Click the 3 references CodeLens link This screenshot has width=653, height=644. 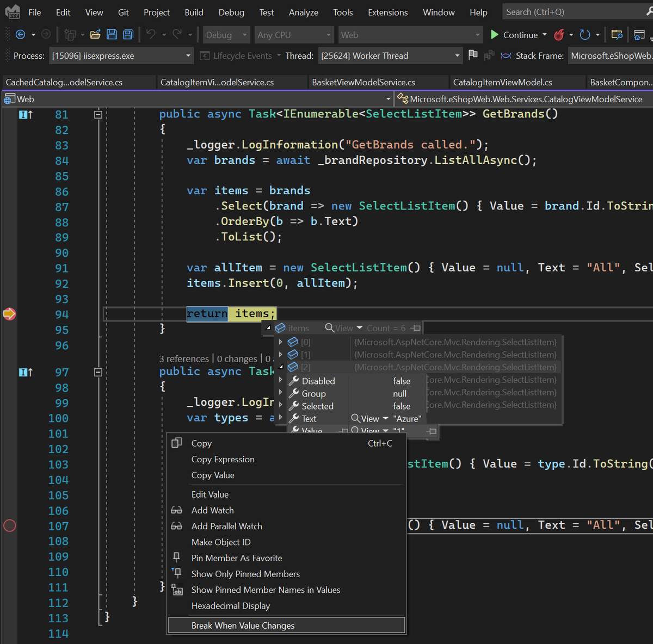tap(184, 359)
